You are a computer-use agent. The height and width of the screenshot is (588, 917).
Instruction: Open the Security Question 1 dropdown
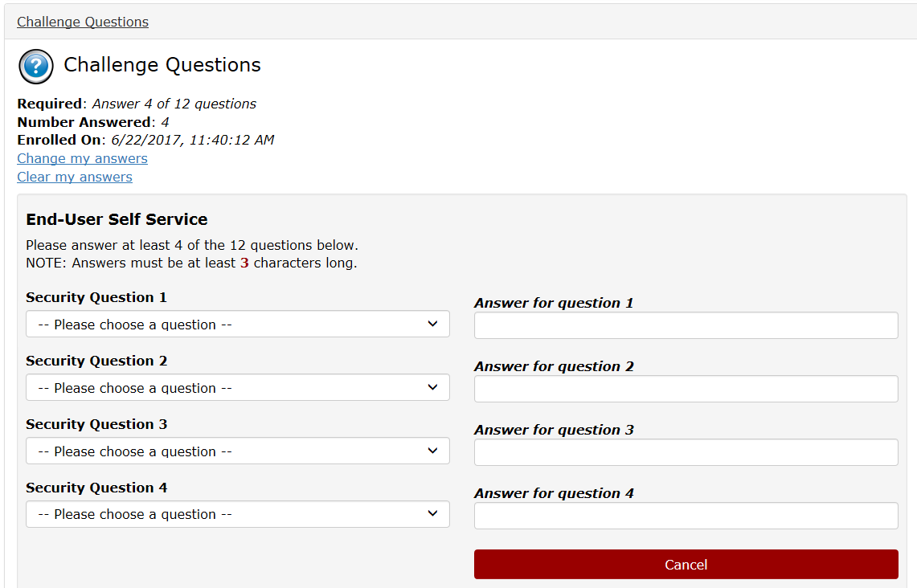pos(237,325)
